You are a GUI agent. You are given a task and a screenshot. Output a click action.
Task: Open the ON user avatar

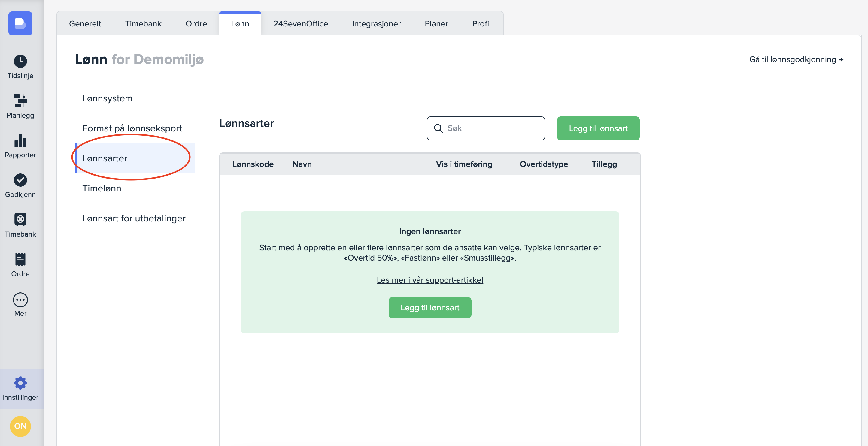click(x=20, y=426)
